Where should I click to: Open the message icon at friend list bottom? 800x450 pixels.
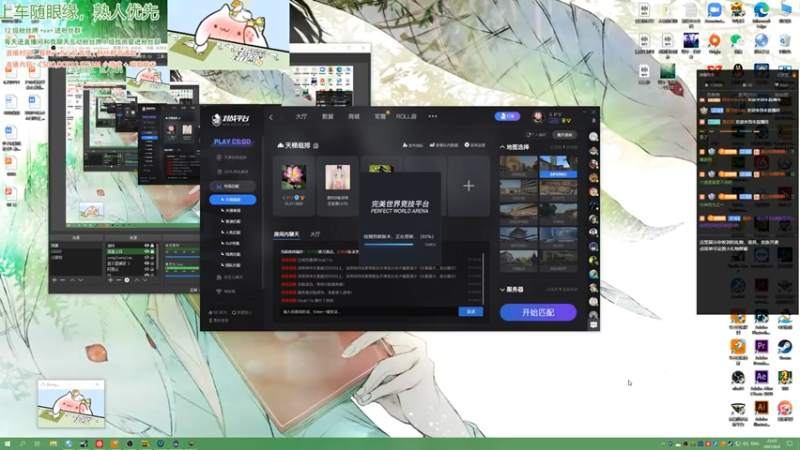tap(593, 324)
